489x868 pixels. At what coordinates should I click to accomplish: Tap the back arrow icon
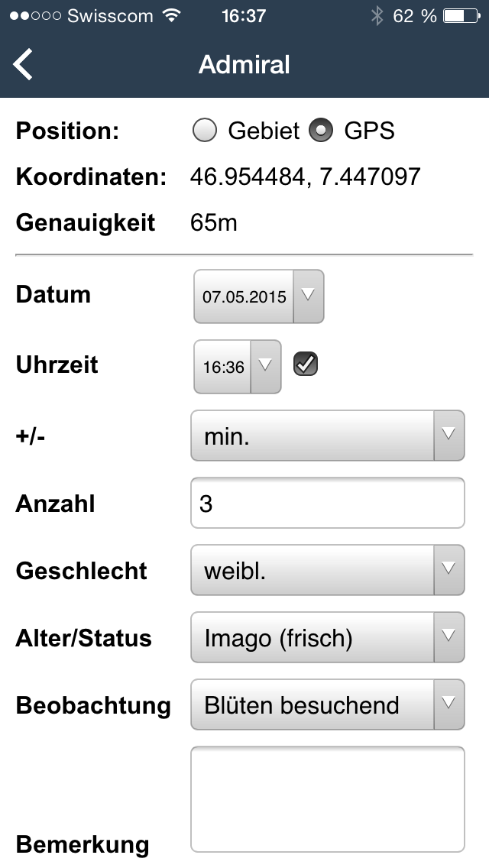[24, 64]
